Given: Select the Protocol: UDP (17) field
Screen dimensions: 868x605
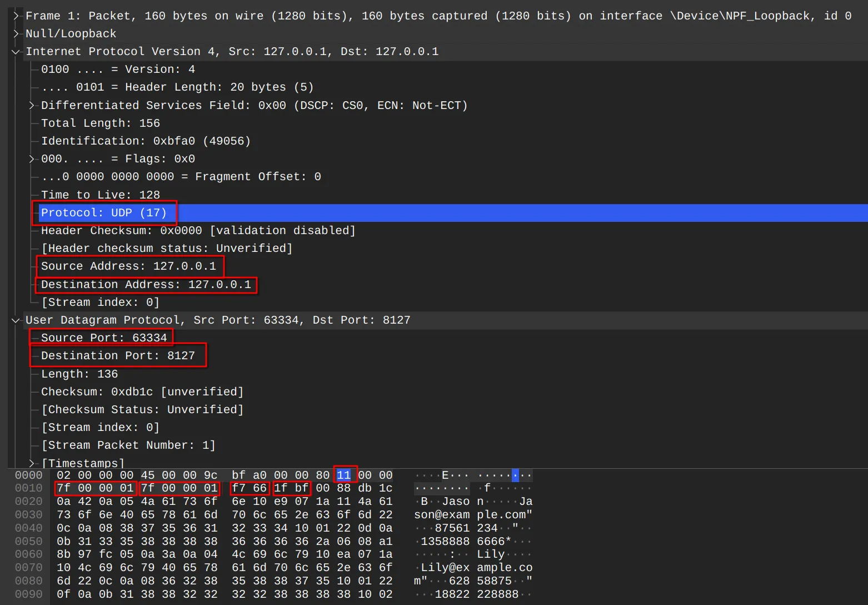Looking at the screenshot, I should [x=104, y=213].
